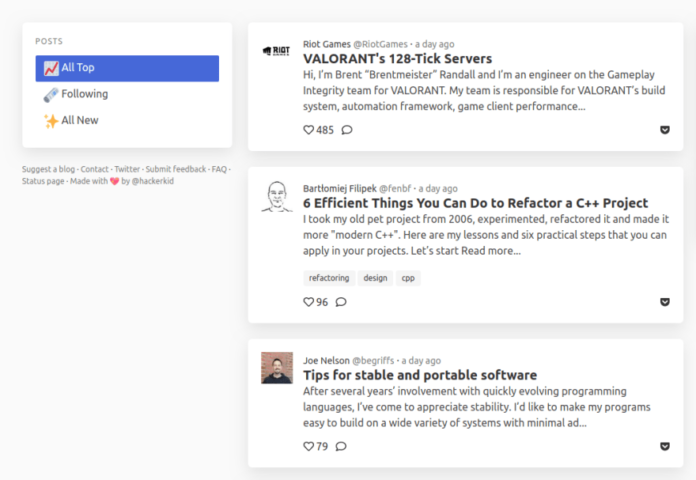Open Joe Nelson's profile photo
696x480 pixels.
pos(276,367)
